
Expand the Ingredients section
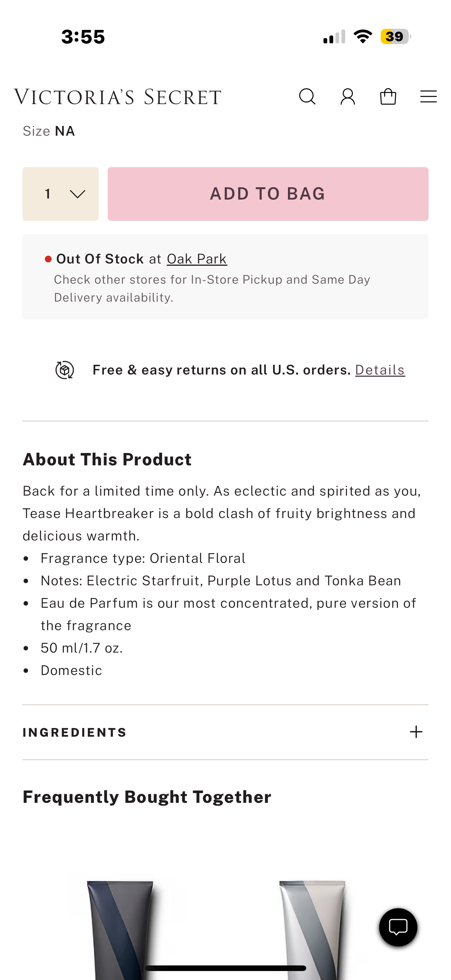tap(74, 732)
